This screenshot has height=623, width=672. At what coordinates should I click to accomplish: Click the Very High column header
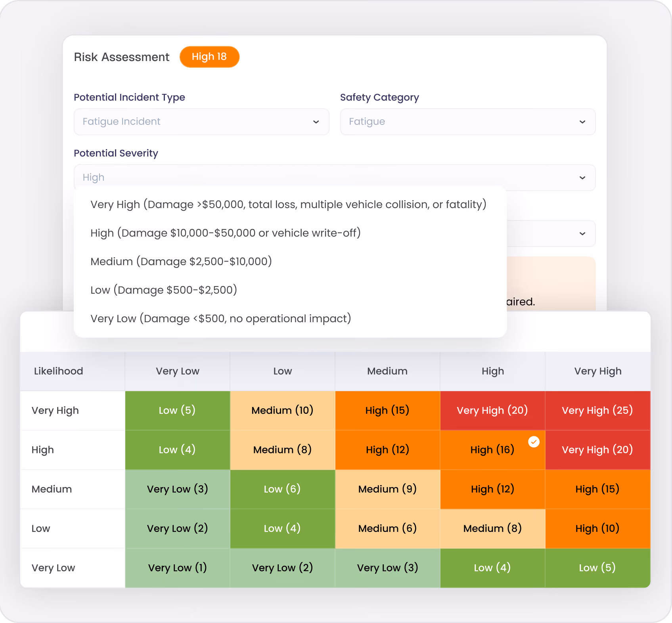(x=598, y=371)
